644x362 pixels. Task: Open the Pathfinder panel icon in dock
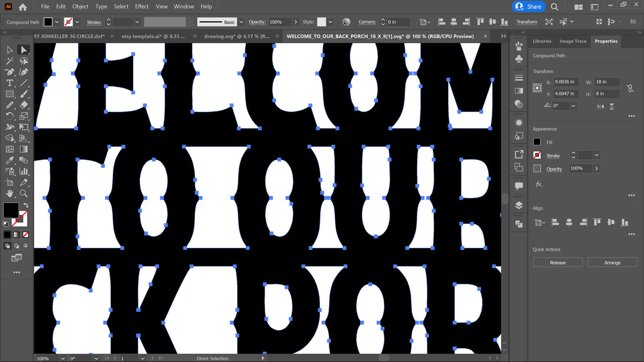[518, 224]
